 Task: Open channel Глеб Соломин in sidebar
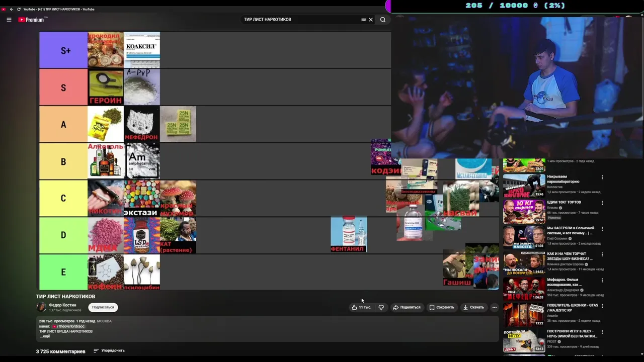(557, 238)
